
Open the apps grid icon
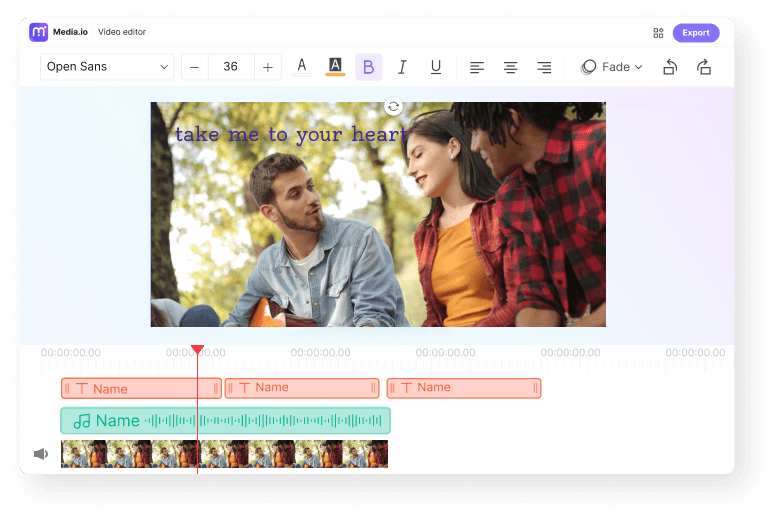tap(658, 33)
